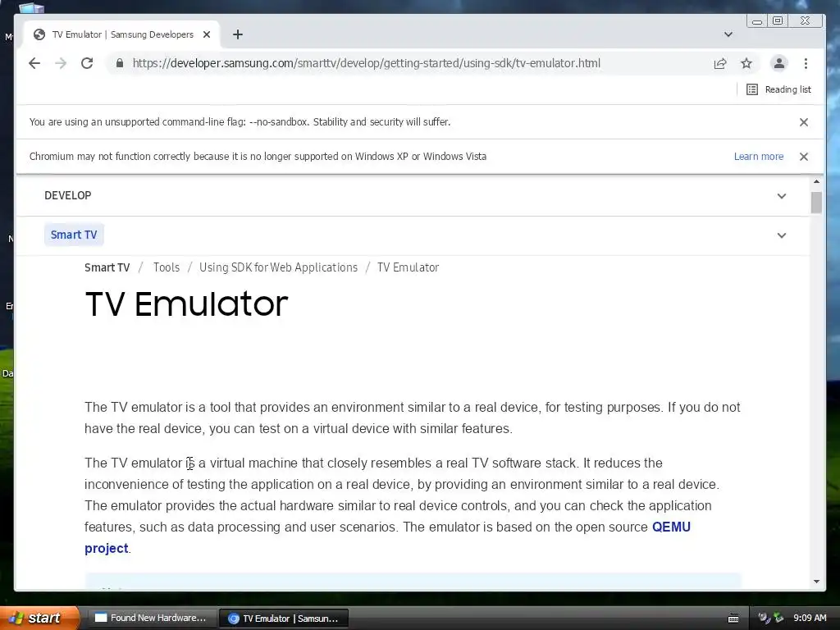This screenshot has width=840, height=630.
Task: Bookmark this page with the star
Action: [x=746, y=63]
